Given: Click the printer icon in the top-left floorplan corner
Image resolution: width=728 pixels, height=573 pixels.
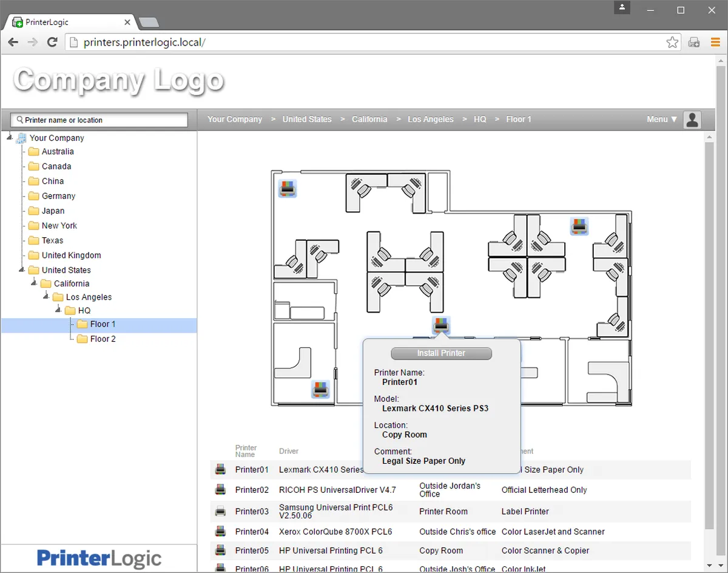Looking at the screenshot, I should [288, 189].
